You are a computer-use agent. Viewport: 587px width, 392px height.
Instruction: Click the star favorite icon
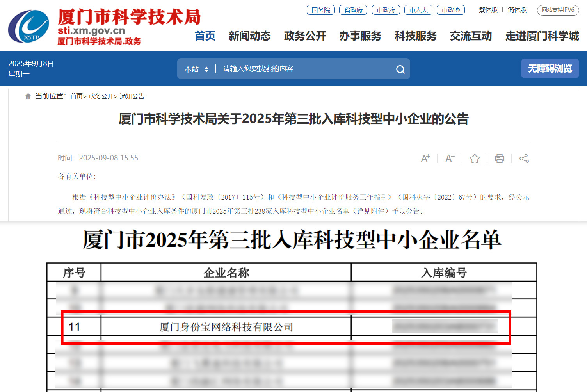coord(475,158)
